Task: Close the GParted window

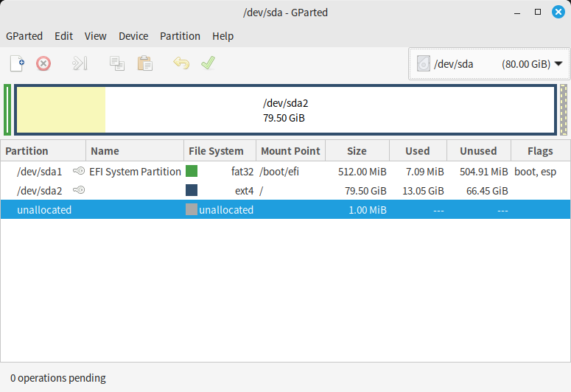Action: (x=558, y=12)
